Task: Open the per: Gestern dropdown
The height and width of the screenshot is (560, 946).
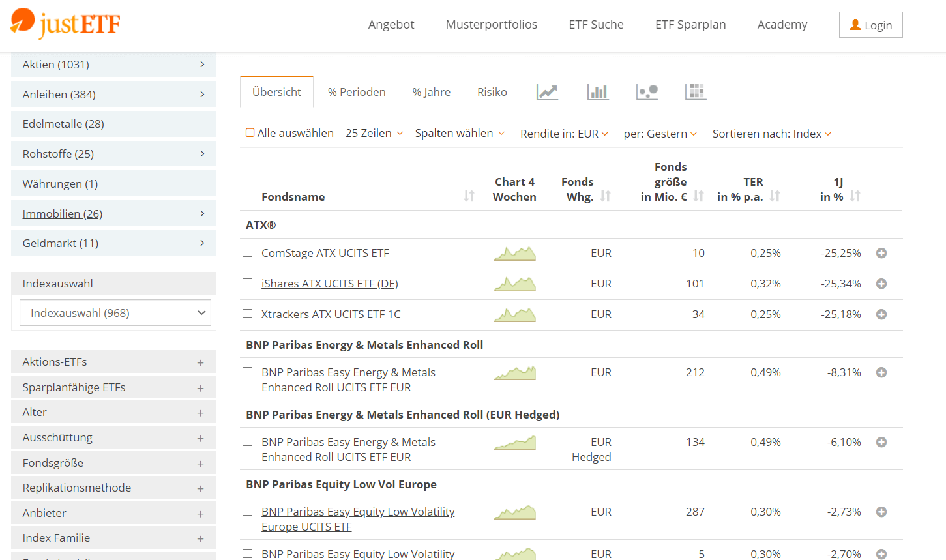Action: [x=660, y=134]
